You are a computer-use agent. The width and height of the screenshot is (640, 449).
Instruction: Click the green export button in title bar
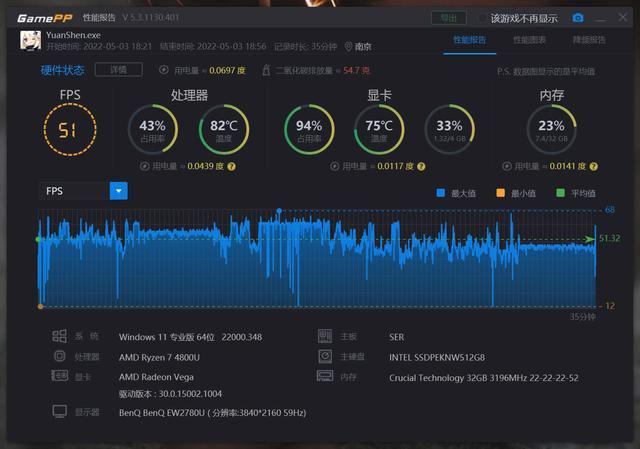(449, 18)
